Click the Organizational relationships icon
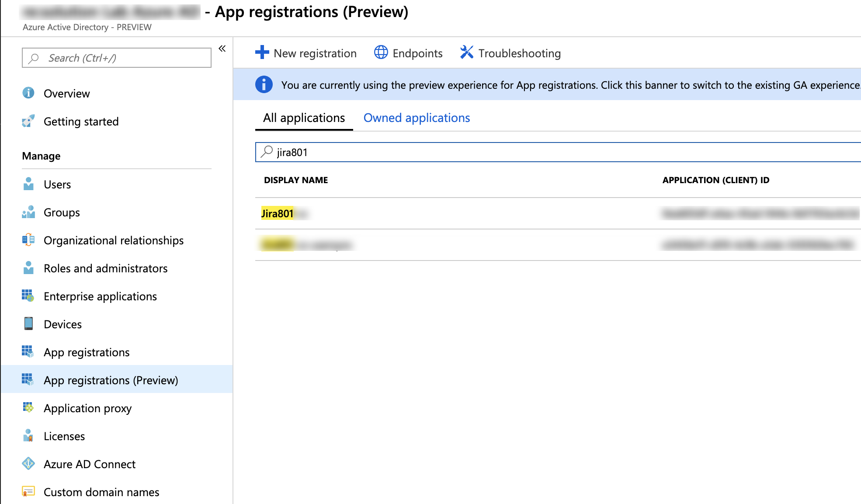The image size is (861, 504). 28,240
